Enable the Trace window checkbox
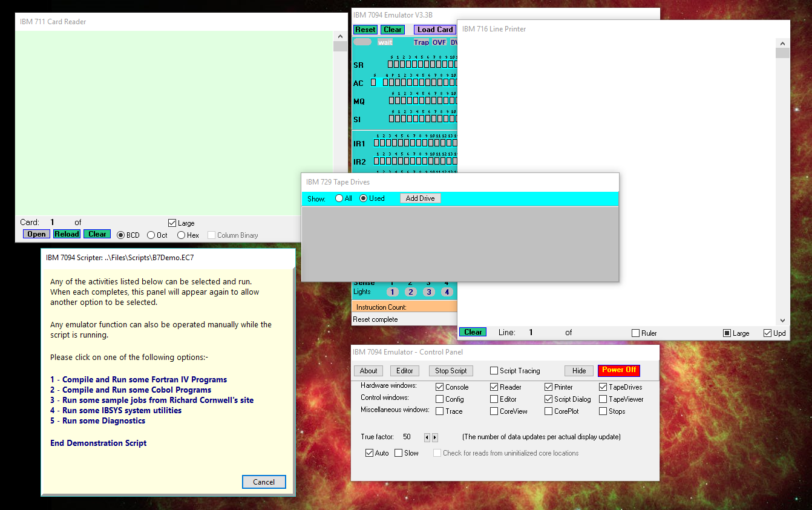Screen dimensions: 812x510 pyautogui.click(x=440, y=411)
